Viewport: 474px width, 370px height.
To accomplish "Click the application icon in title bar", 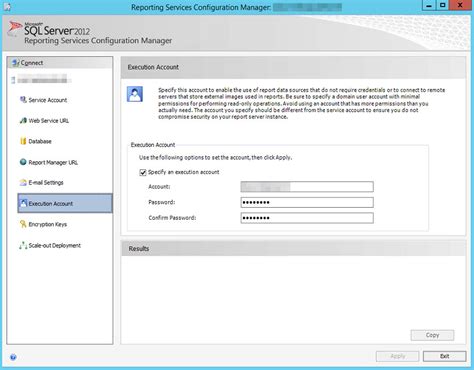I will coord(7,6).
